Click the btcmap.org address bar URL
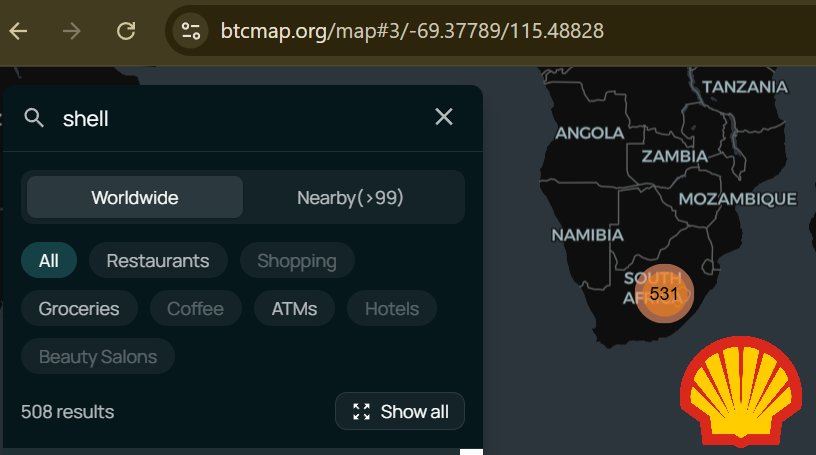The width and height of the screenshot is (816, 455). (412, 30)
